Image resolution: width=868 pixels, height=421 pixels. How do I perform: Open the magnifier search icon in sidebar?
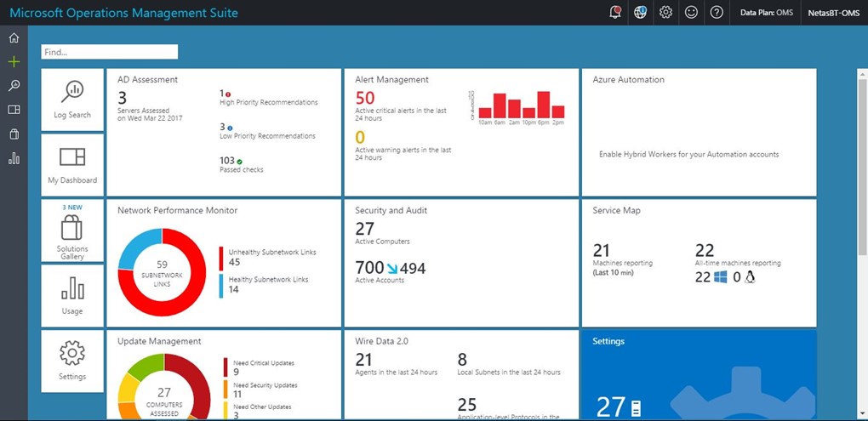coord(14,85)
